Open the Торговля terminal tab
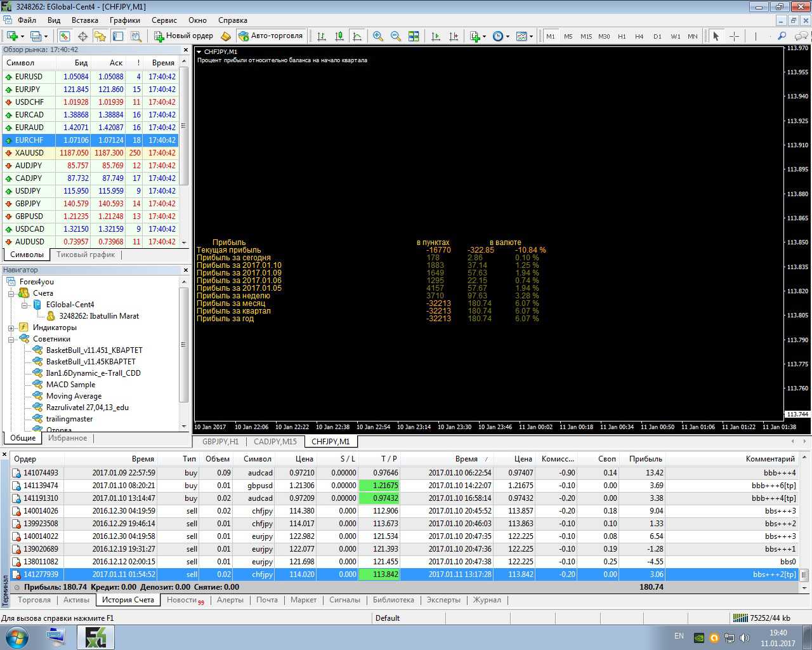 [34, 600]
